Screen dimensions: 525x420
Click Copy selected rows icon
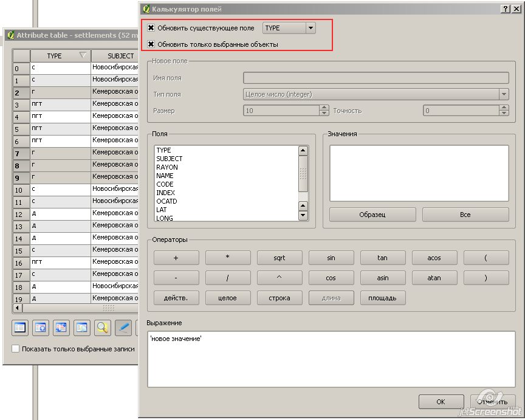[x=82, y=328]
